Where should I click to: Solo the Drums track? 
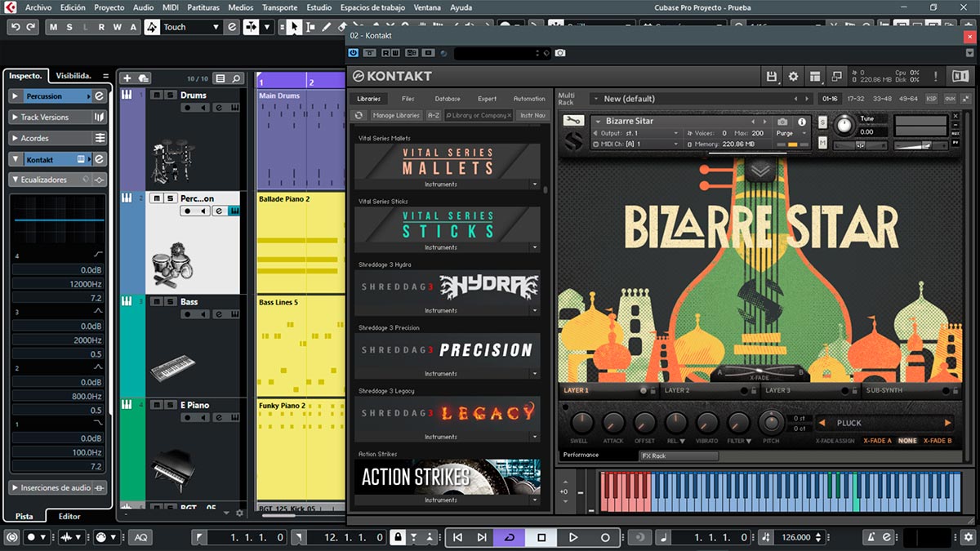pyautogui.click(x=169, y=95)
